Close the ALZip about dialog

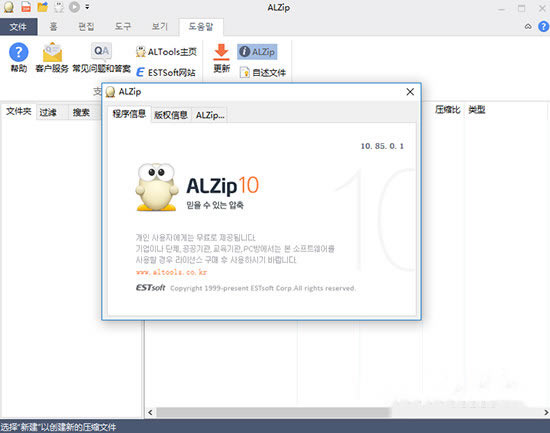pyautogui.click(x=410, y=92)
